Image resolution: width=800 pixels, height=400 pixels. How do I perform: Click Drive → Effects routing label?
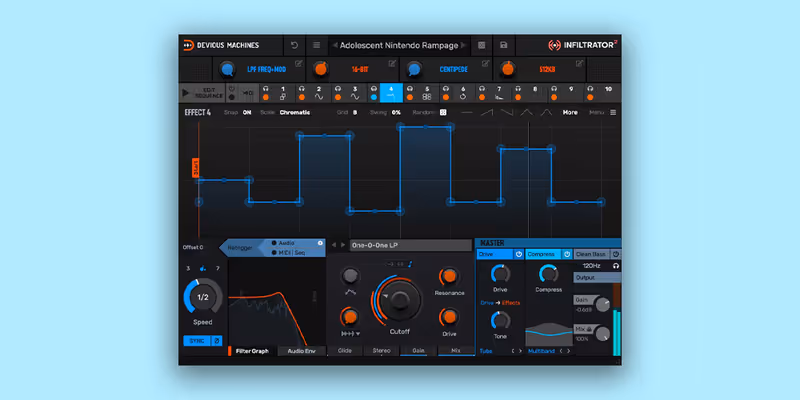point(500,303)
